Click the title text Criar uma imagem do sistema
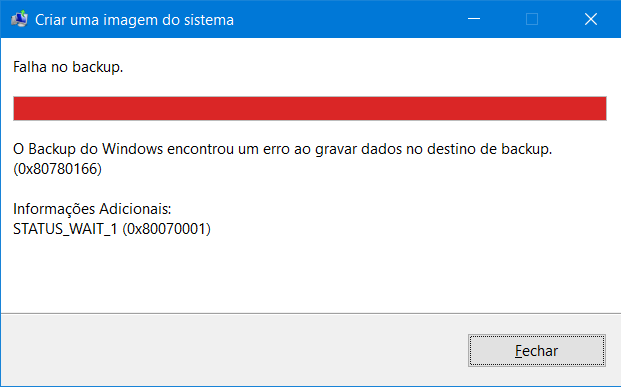The height and width of the screenshot is (390, 621). pos(134,20)
